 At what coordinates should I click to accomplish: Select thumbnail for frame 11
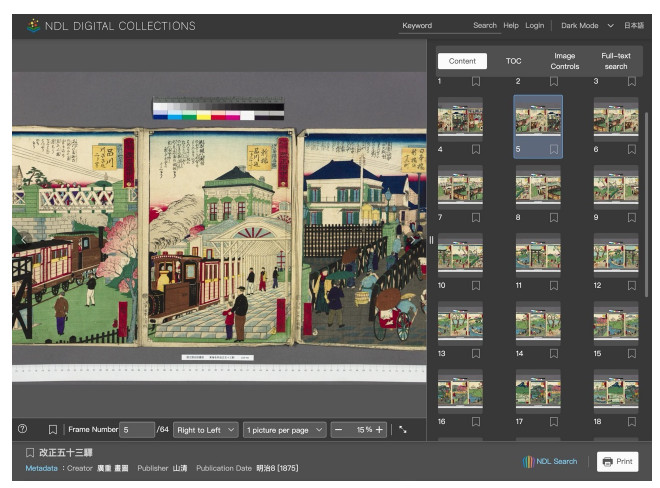(538, 254)
